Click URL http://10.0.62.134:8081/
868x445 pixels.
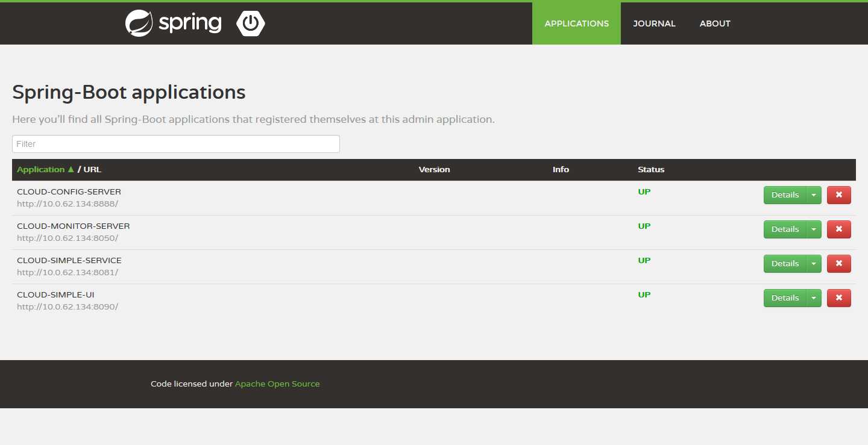pos(68,272)
